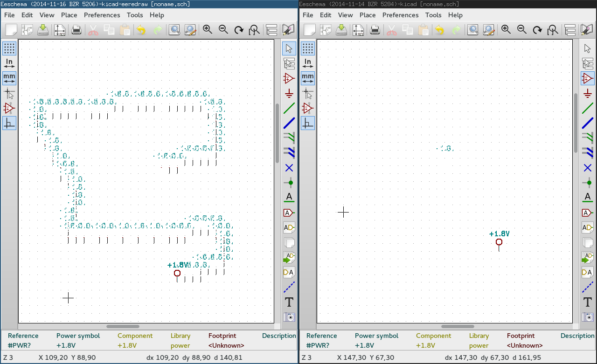Select the Place bus tool in right window
597x364 pixels.
pyautogui.click(x=588, y=123)
